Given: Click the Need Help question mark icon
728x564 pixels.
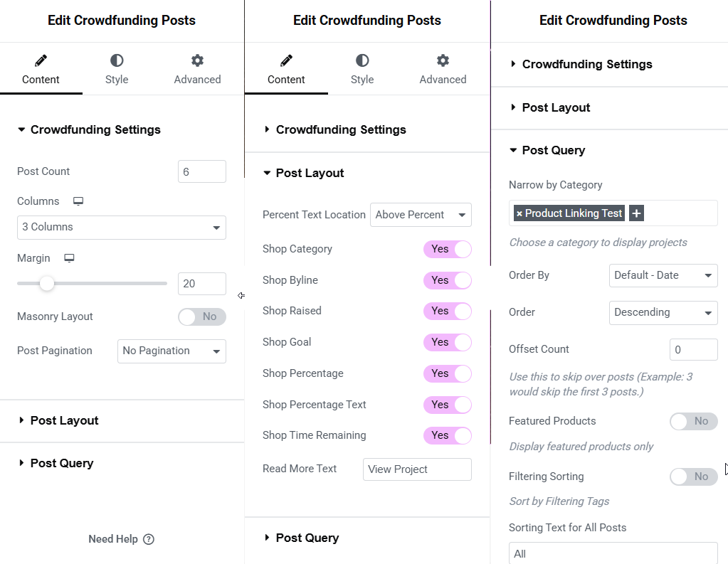Looking at the screenshot, I should 149,539.
